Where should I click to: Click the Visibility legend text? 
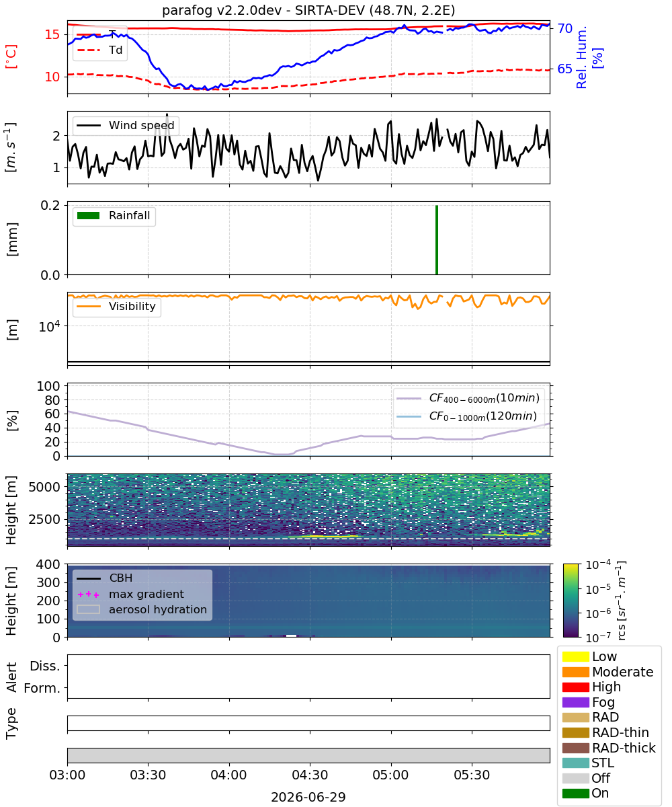click(132, 307)
